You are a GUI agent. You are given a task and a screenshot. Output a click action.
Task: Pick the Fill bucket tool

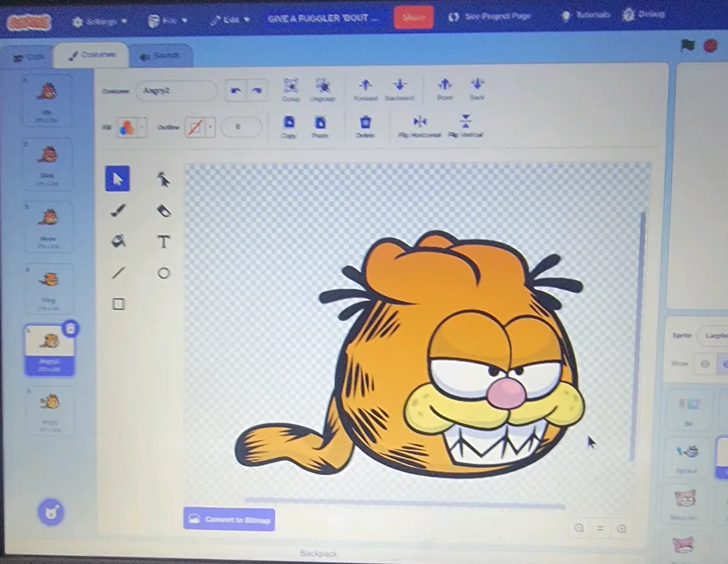coord(118,242)
